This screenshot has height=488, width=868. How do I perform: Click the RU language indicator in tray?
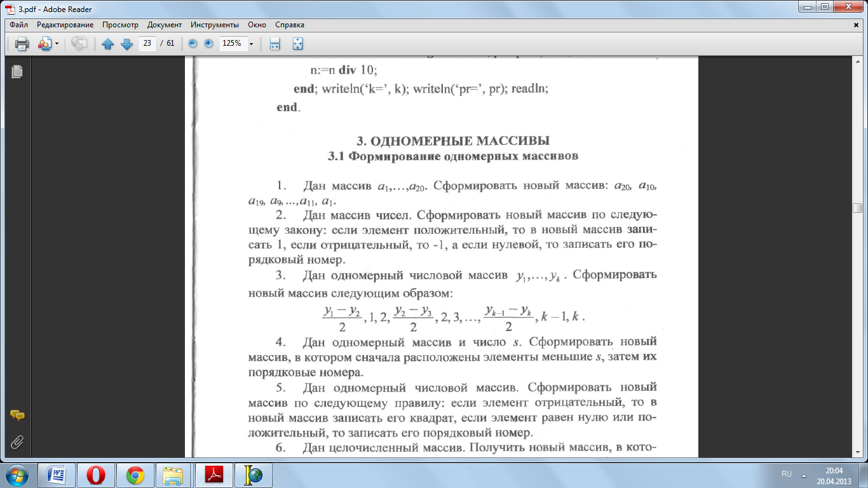tap(787, 475)
